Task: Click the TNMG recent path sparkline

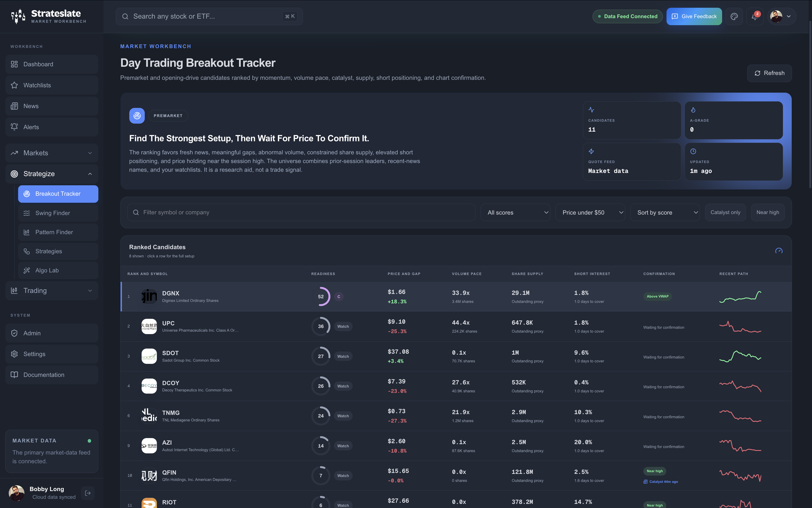Action: tap(740, 416)
